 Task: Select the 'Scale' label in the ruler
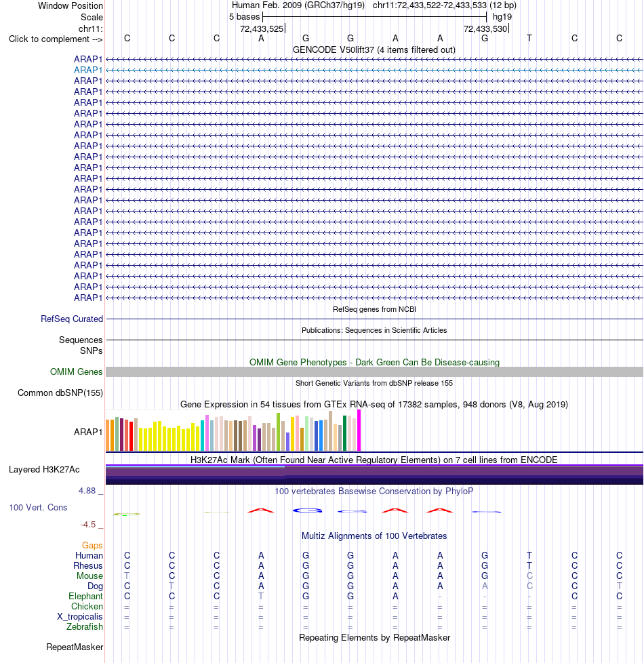92,18
